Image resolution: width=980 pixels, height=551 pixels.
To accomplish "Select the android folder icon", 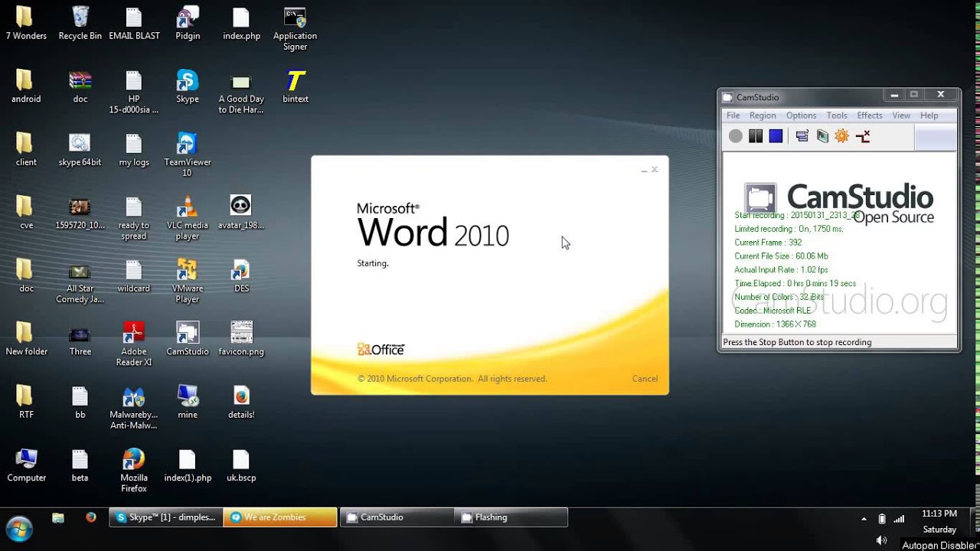I will point(26,86).
